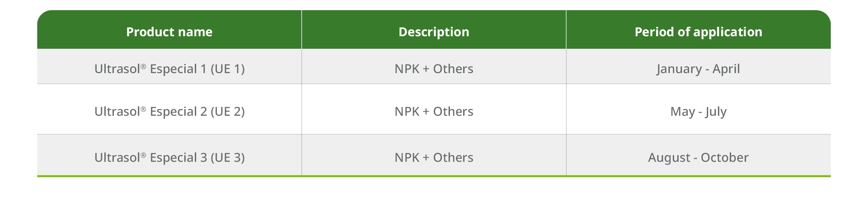Click the registered symbol in UE 1 name
Screen dimensions: 868x197
tap(143, 66)
